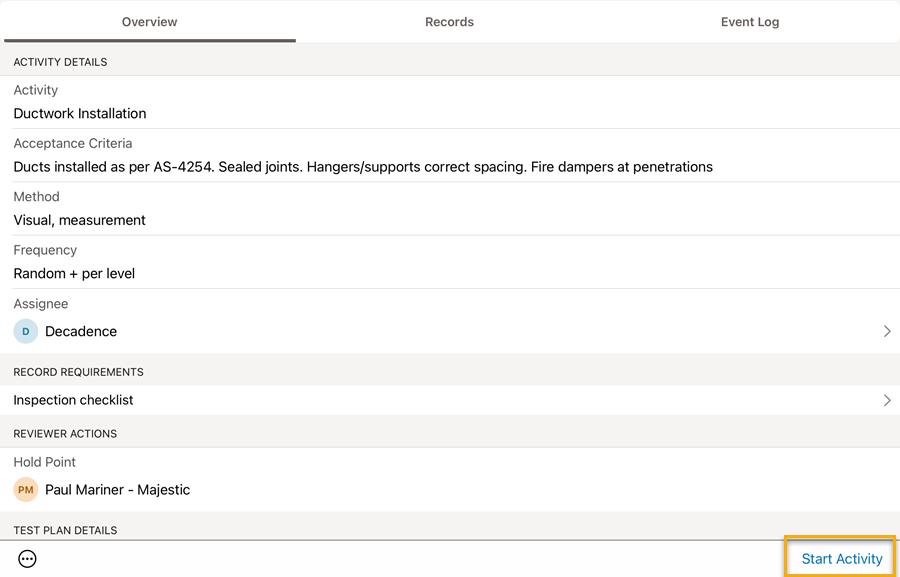The image size is (900, 577).
Task: Select the Decadence assignee name
Action: click(x=81, y=331)
